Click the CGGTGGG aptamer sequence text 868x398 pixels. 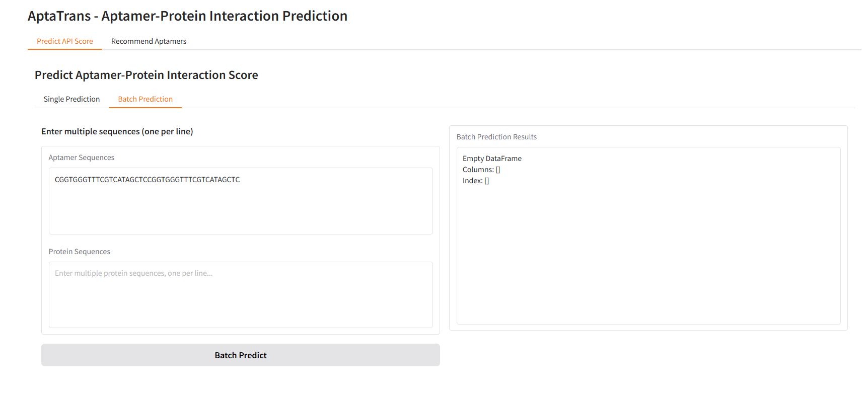[147, 180]
